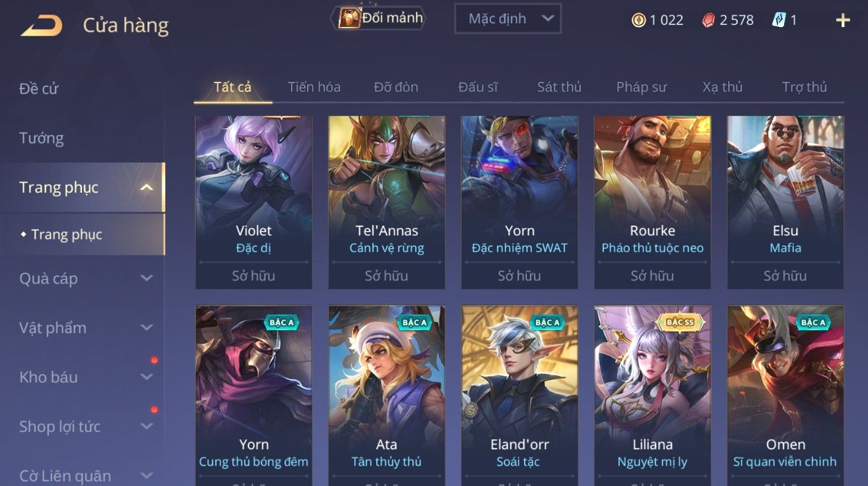
Task: Tap the red ruby currency icon
Action: click(708, 20)
